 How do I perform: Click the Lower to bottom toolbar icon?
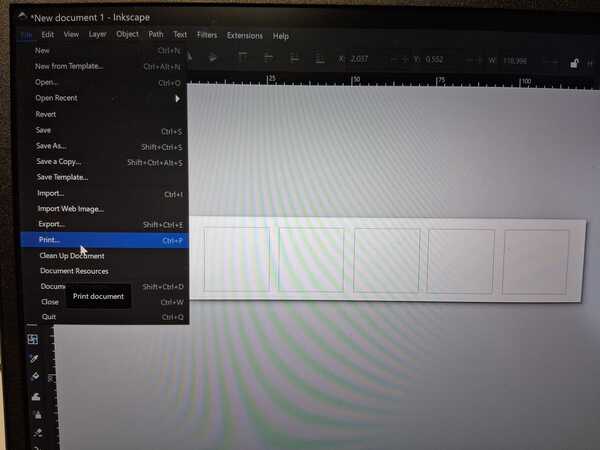point(319,59)
